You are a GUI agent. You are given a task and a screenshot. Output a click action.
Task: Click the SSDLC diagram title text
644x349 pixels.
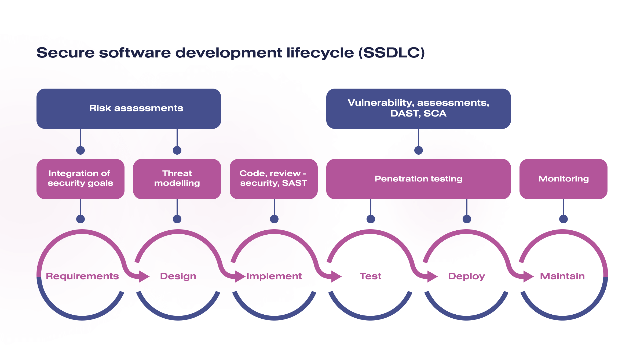230,53
